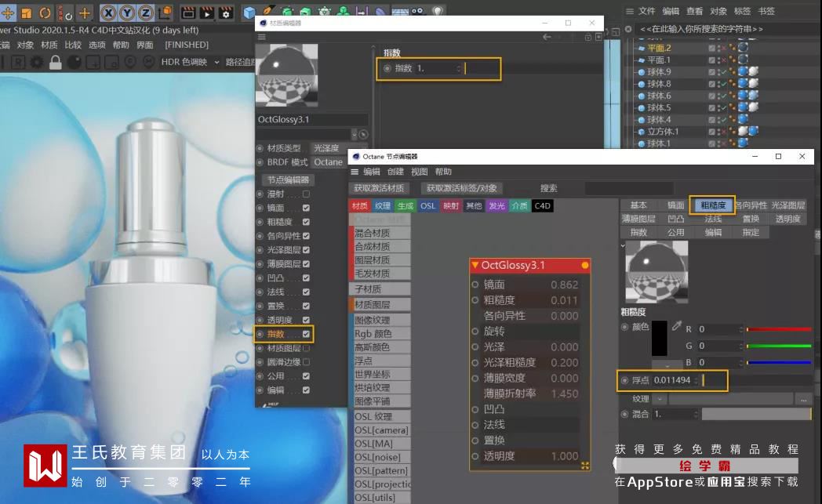Clear the Object Manager search with X icon

pos(628,29)
